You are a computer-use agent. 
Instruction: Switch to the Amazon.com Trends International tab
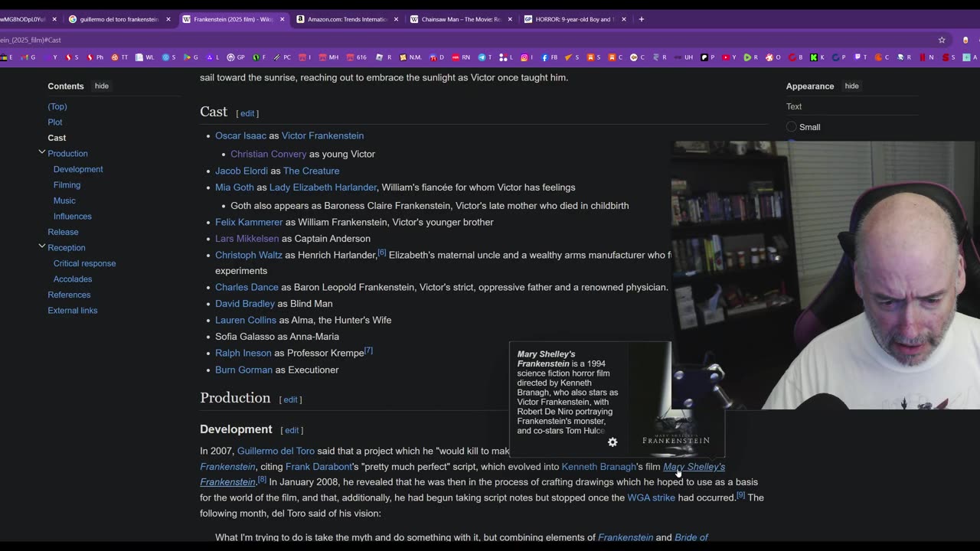(347, 19)
